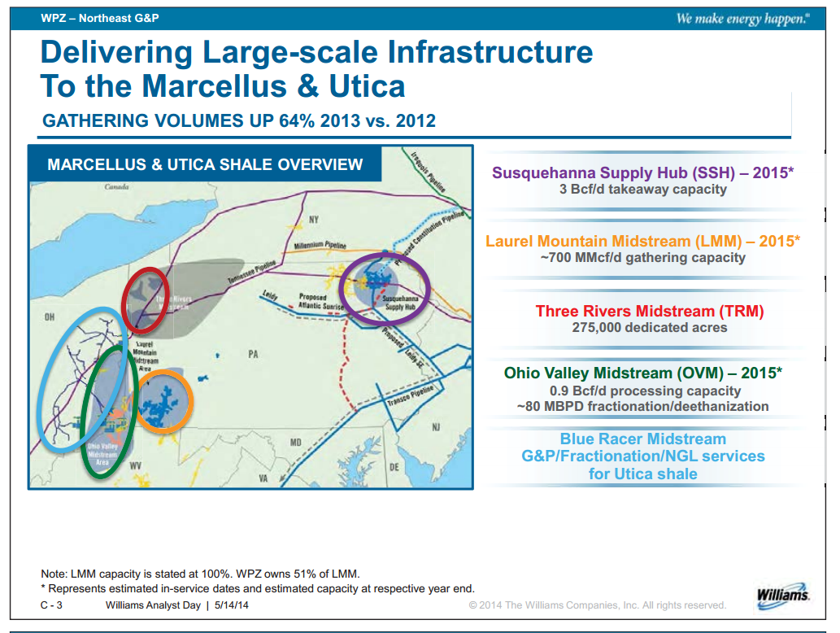Click 'Laurel Mountain Midstream (LMM) – 2015*' heading

[643, 241]
